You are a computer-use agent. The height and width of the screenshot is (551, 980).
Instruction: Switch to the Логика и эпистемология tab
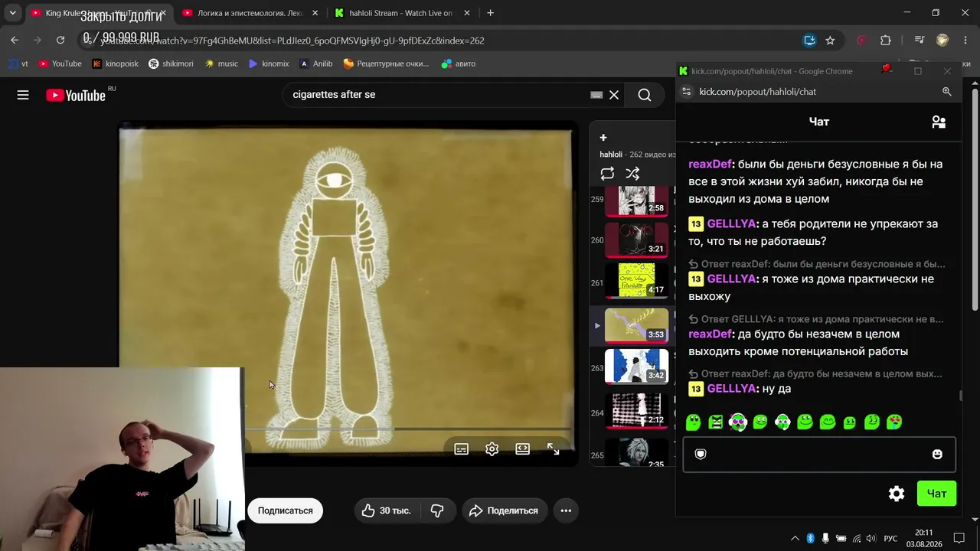[x=250, y=13]
